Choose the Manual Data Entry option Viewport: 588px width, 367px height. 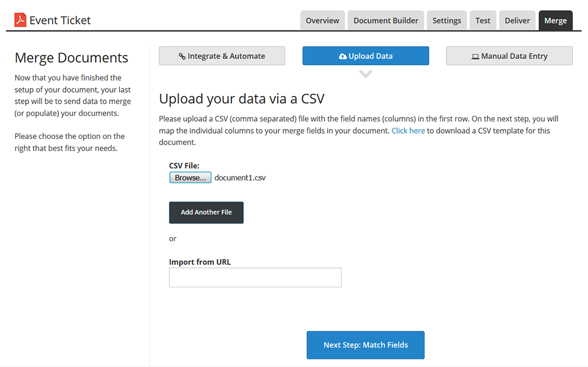[509, 56]
